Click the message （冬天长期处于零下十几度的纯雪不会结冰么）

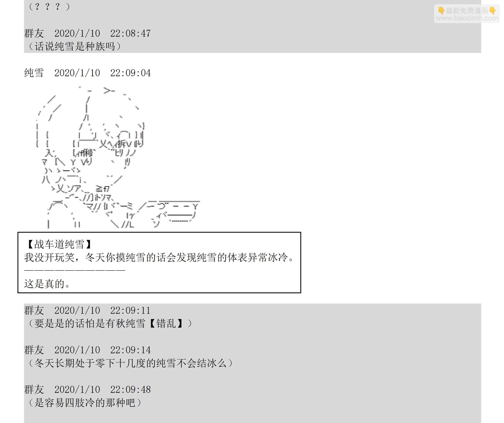pyautogui.click(x=131, y=363)
